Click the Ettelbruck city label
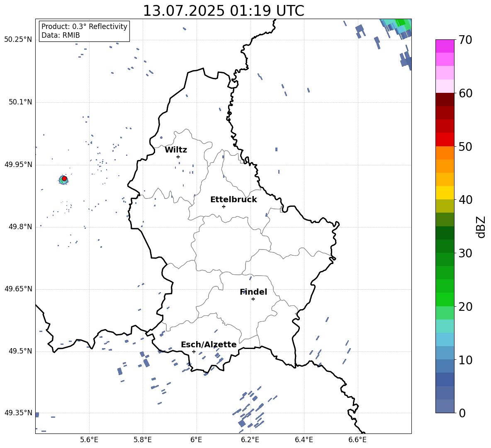Image resolution: width=491 pixels, height=448 pixels. point(233,200)
